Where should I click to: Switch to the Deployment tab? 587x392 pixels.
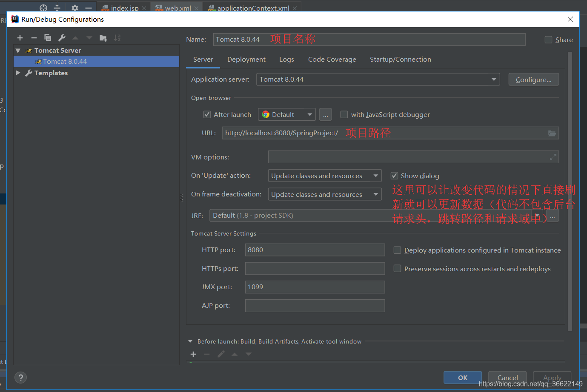click(246, 60)
